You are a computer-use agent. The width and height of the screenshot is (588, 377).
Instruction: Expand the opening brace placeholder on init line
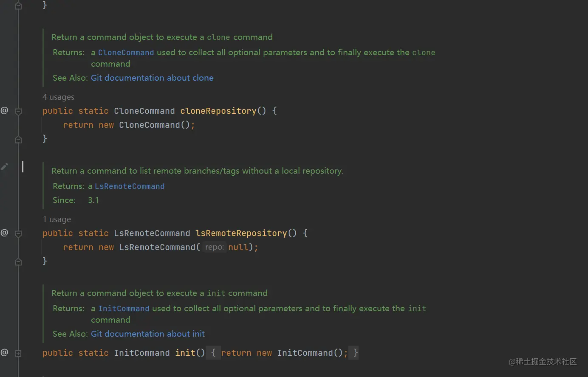pyautogui.click(x=213, y=353)
